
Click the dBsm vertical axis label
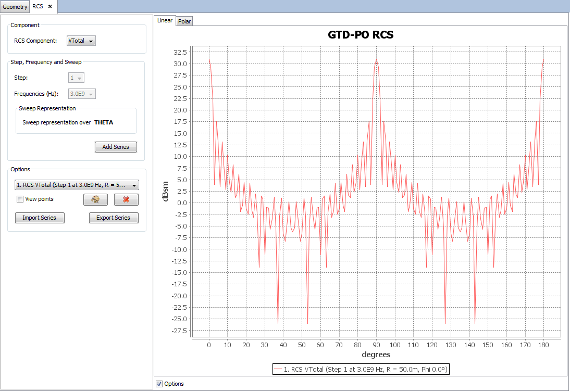tap(165, 191)
